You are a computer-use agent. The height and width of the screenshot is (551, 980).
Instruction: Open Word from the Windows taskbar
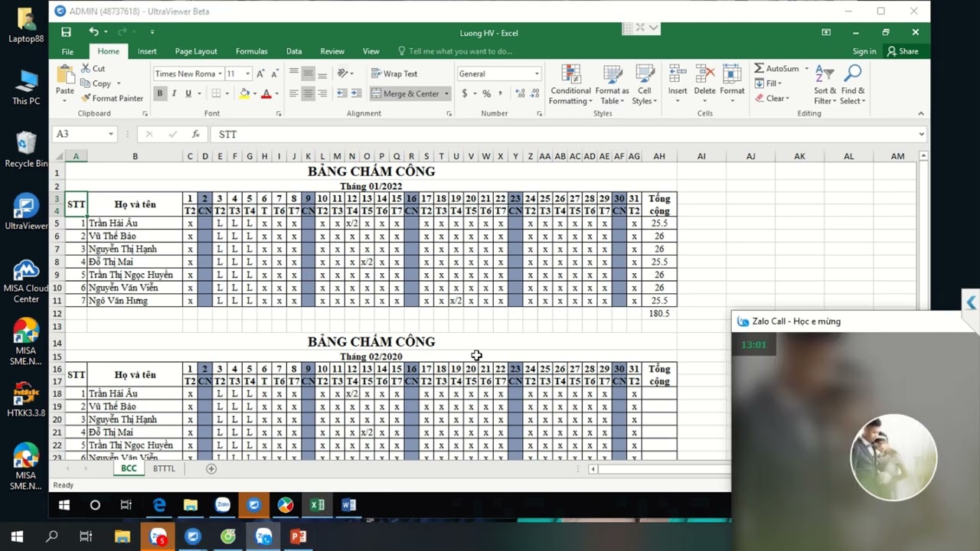[x=348, y=504]
